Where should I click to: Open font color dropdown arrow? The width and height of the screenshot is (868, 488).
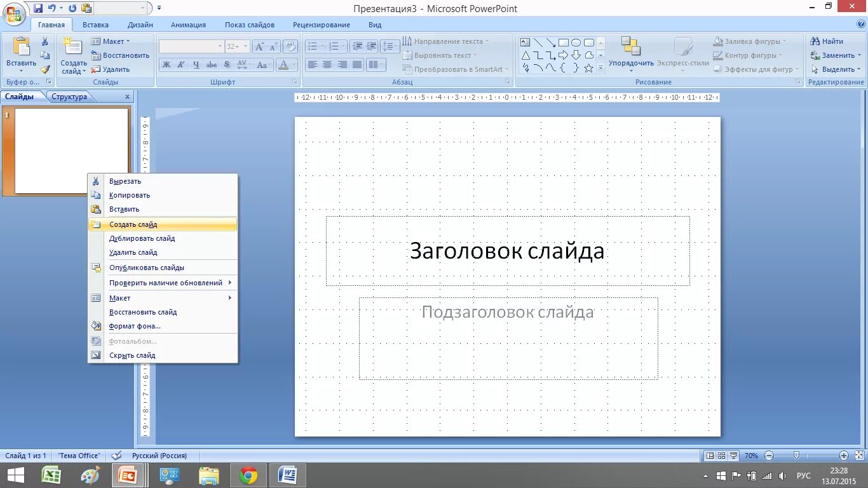[294, 65]
